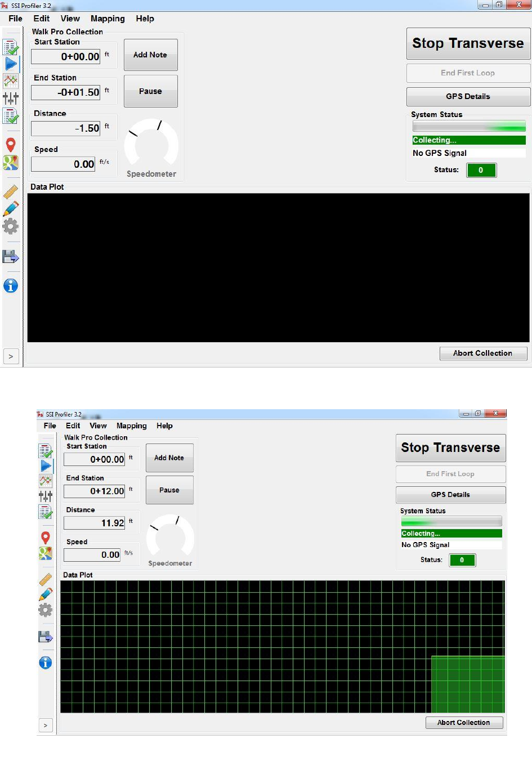Screen dimensions: 532x770
Task: Open the File menu in the blank-plot window
Action: (x=16, y=19)
